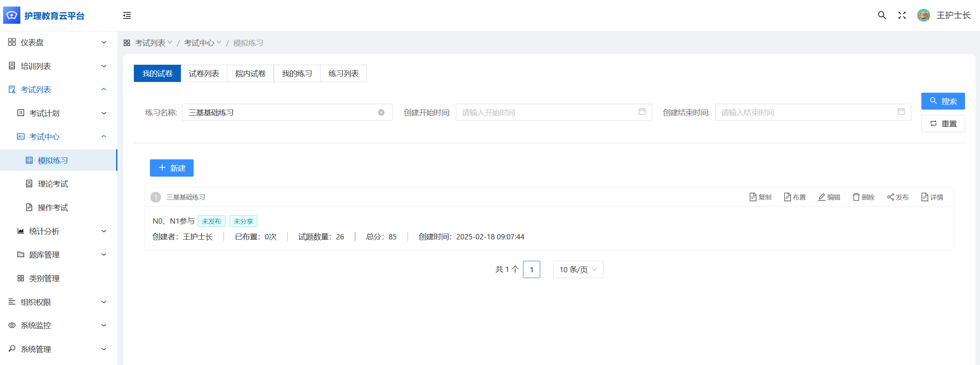Open 理论考试 in the sidebar

pyautogui.click(x=53, y=184)
